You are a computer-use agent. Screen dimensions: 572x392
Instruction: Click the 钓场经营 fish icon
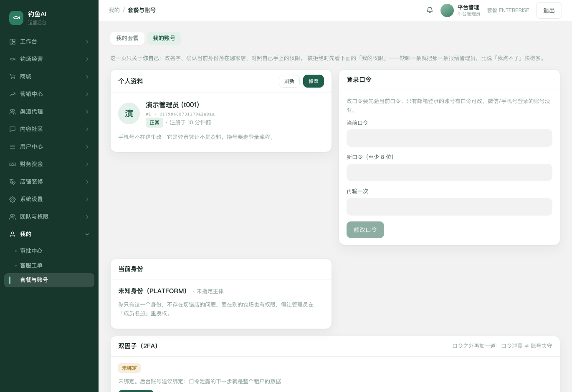pyautogui.click(x=13, y=59)
